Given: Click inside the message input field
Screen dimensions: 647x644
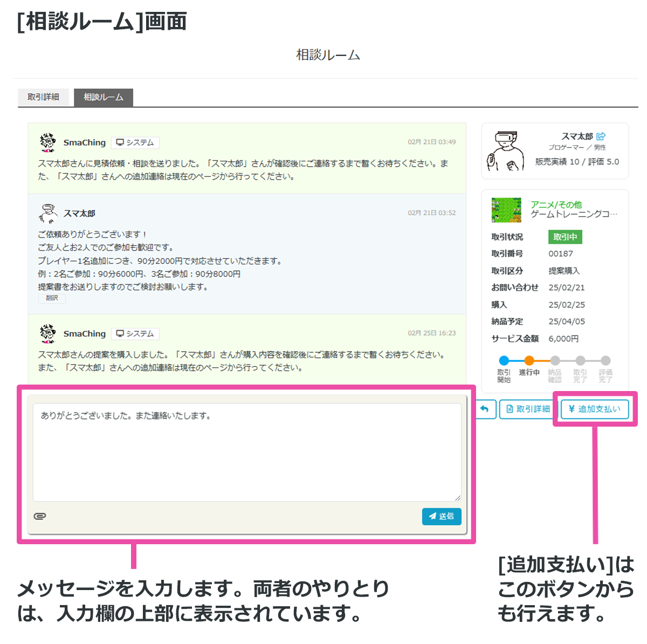Looking at the screenshot, I should [247, 451].
